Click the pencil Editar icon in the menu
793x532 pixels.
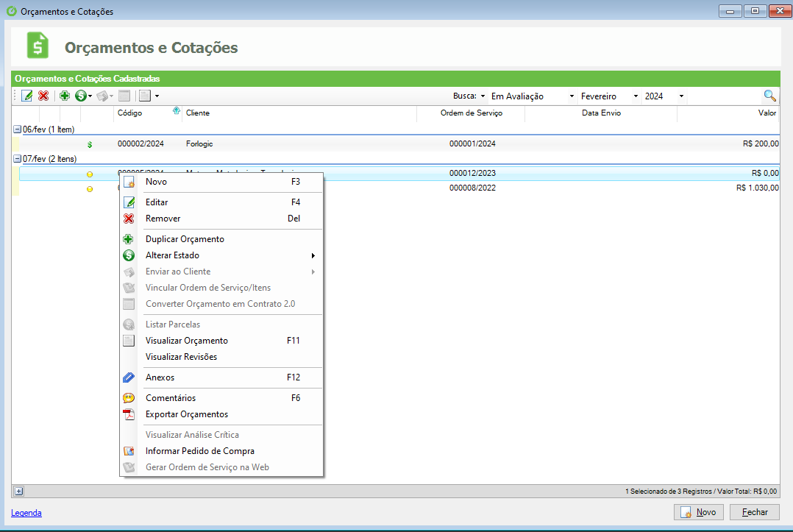129,202
